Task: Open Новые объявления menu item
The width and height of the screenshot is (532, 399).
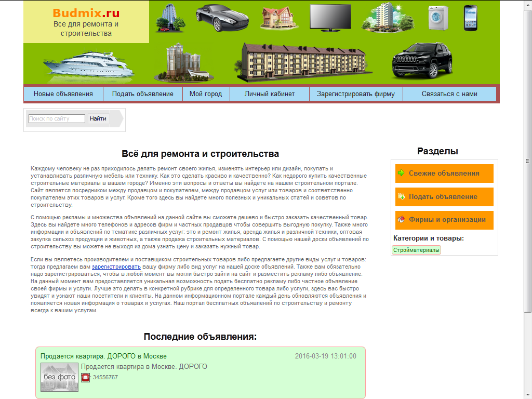Action: [x=63, y=94]
